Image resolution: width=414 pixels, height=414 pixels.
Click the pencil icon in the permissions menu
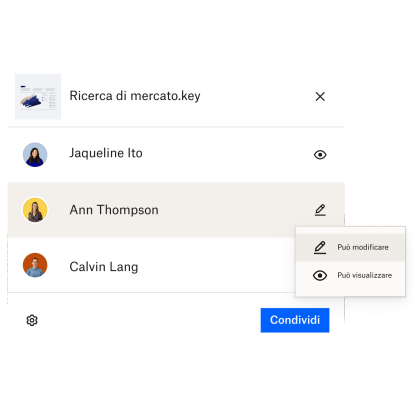click(320, 247)
